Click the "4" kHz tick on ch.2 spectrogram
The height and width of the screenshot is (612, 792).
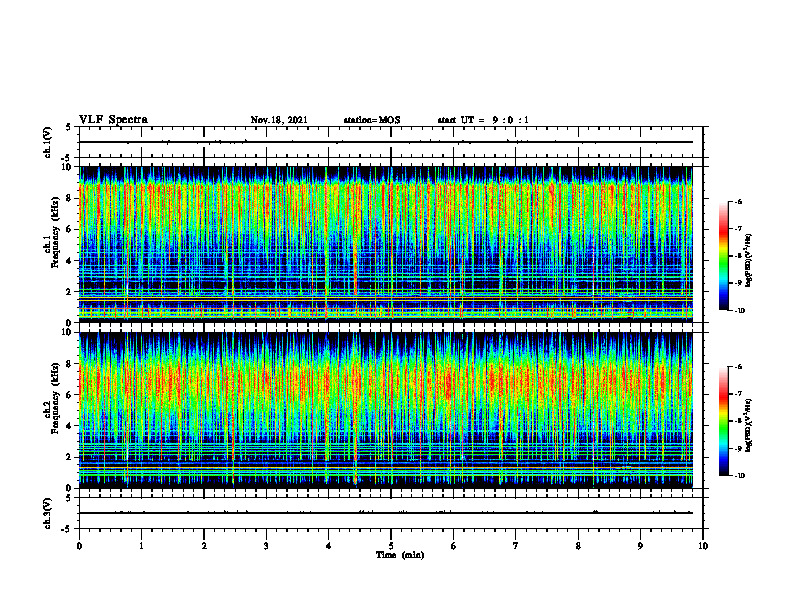(x=69, y=426)
